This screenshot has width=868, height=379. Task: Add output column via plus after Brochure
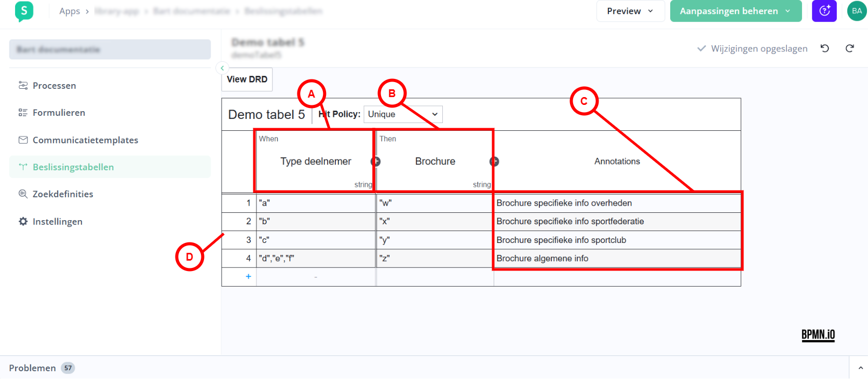494,161
